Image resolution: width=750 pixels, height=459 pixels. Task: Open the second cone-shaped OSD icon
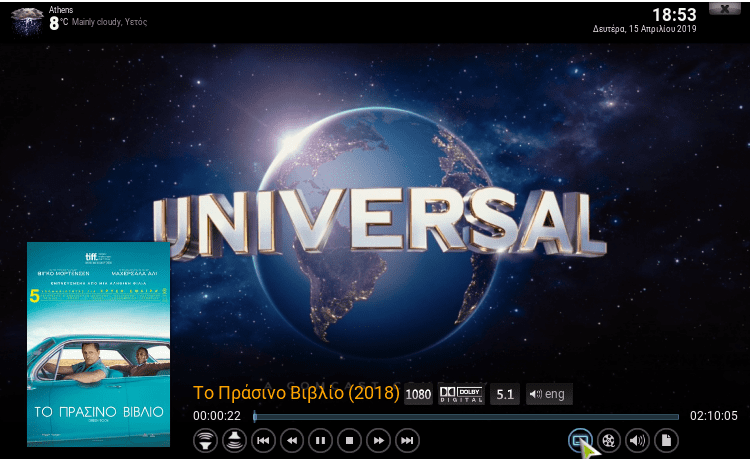click(234, 440)
